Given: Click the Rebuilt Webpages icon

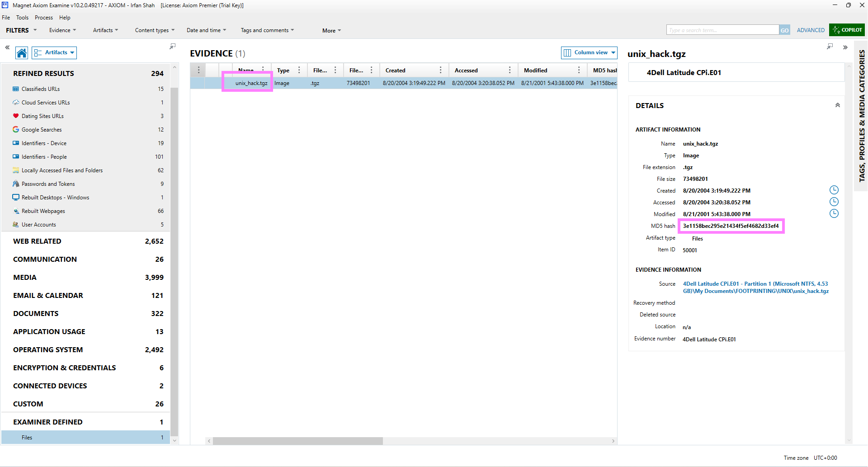Looking at the screenshot, I should (16, 211).
